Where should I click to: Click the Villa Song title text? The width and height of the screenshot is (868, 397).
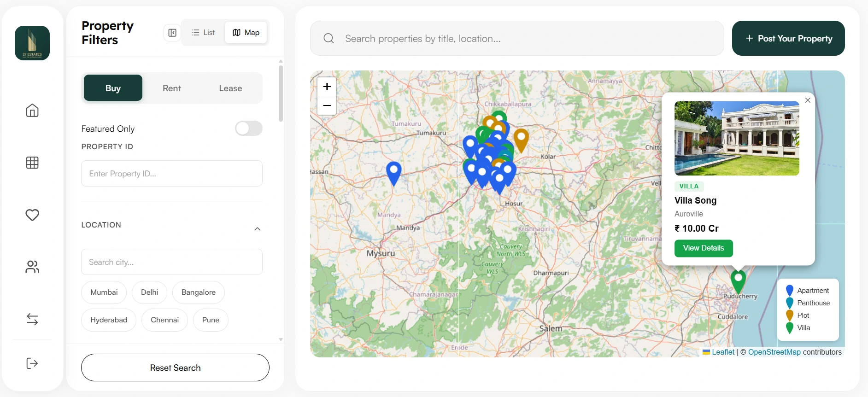click(696, 200)
